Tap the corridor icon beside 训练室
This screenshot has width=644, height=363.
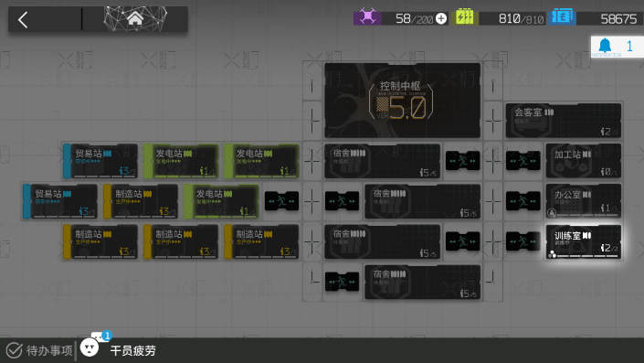click(x=523, y=241)
